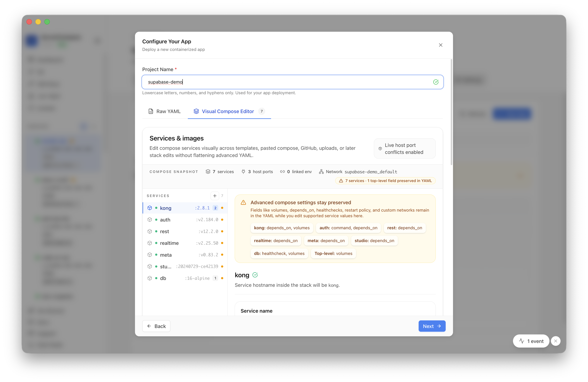Click the activity pulse icon in 1 event pill
The image size is (588, 382).
[x=521, y=341]
